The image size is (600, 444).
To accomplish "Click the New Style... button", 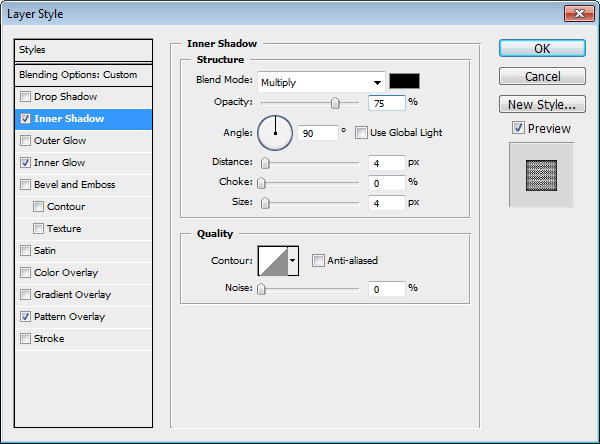I will (x=542, y=104).
